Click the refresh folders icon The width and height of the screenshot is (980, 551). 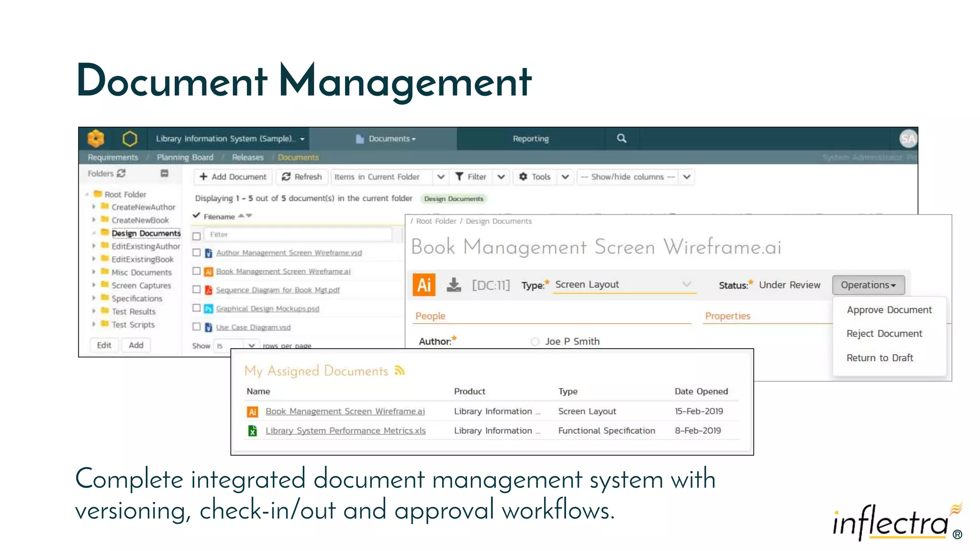[x=121, y=173]
